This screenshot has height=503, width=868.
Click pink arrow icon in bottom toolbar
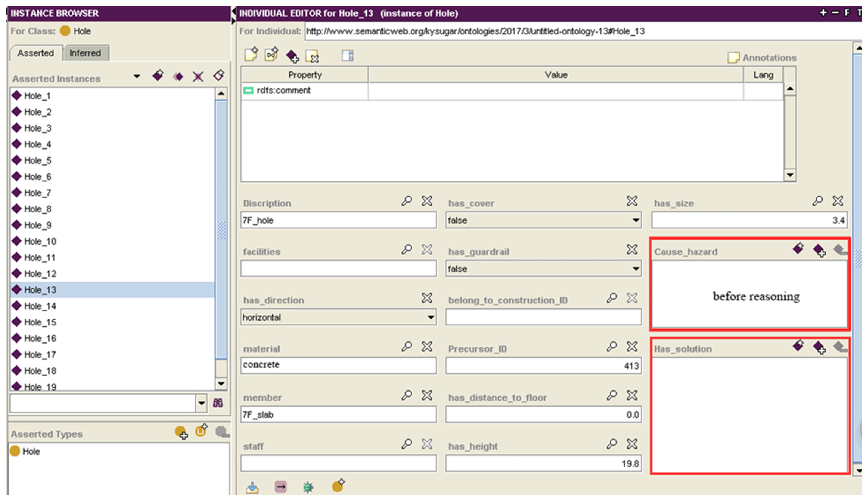pyautogui.click(x=280, y=487)
